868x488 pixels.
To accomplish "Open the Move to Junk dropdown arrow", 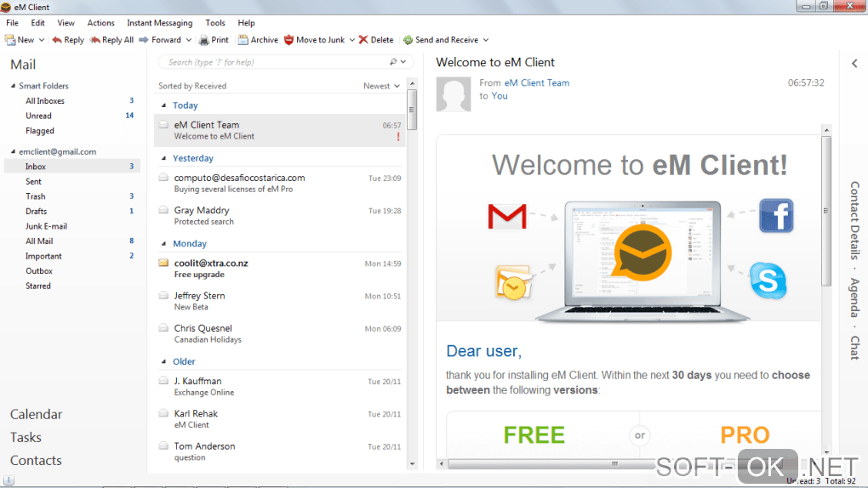I will click(x=352, y=40).
